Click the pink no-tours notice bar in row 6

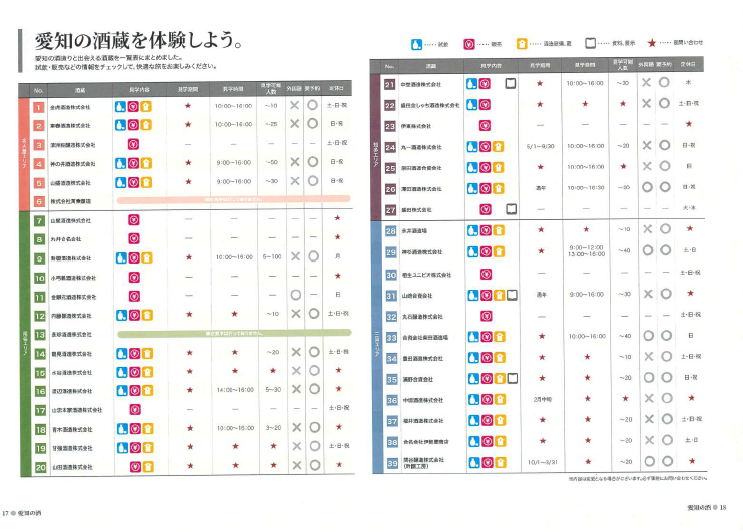tap(234, 199)
